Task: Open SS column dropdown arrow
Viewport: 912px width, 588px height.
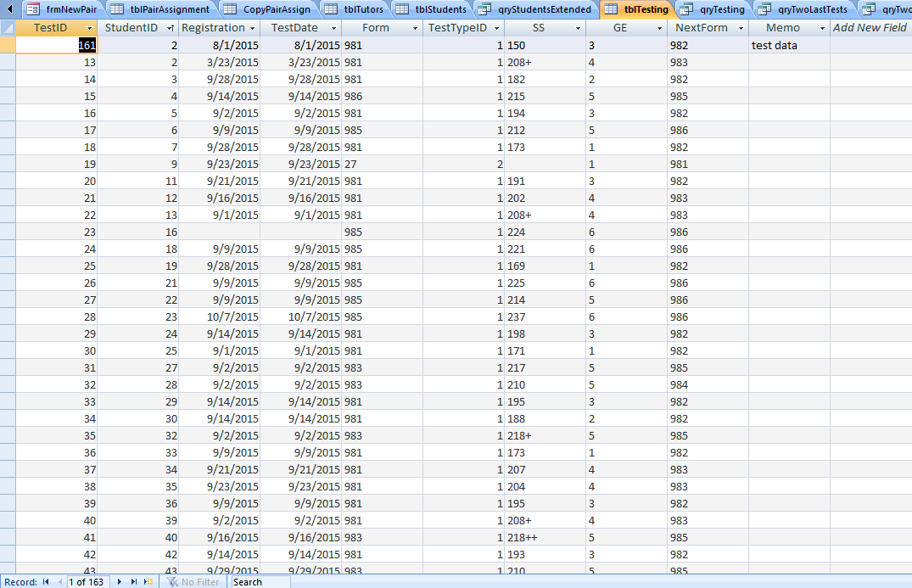Action: [x=578, y=28]
